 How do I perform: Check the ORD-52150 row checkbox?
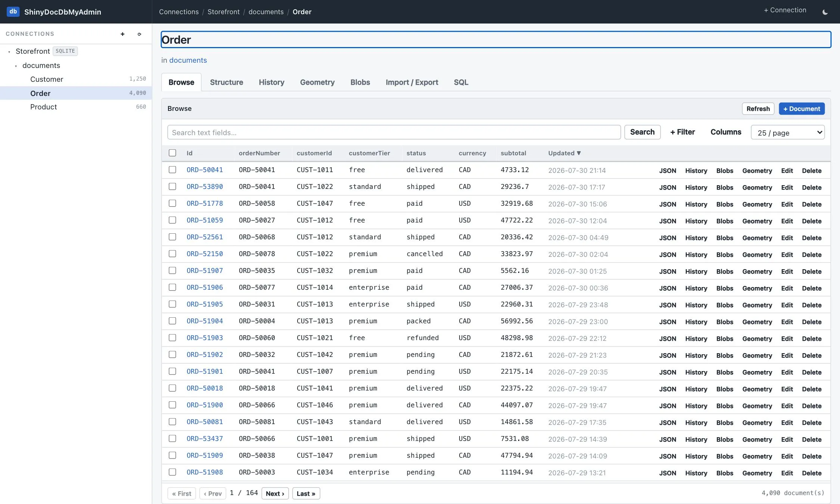pos(172,253)
